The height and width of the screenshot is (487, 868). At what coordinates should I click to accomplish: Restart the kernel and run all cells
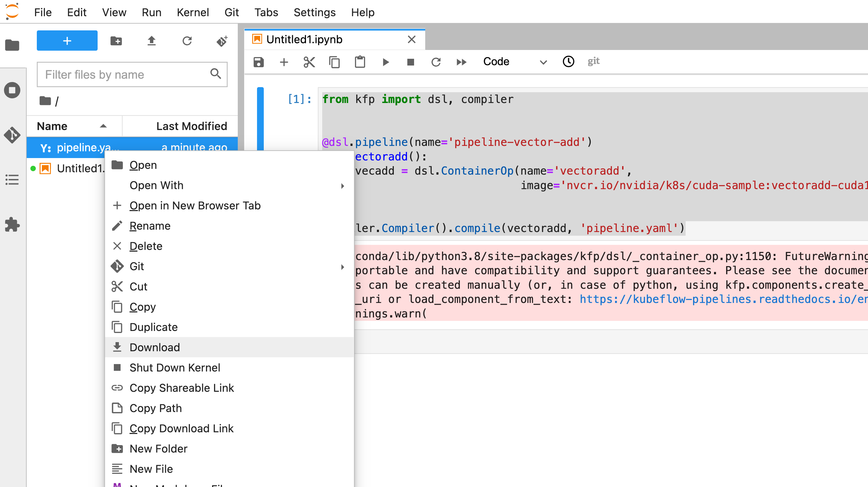tap(461, 62)
